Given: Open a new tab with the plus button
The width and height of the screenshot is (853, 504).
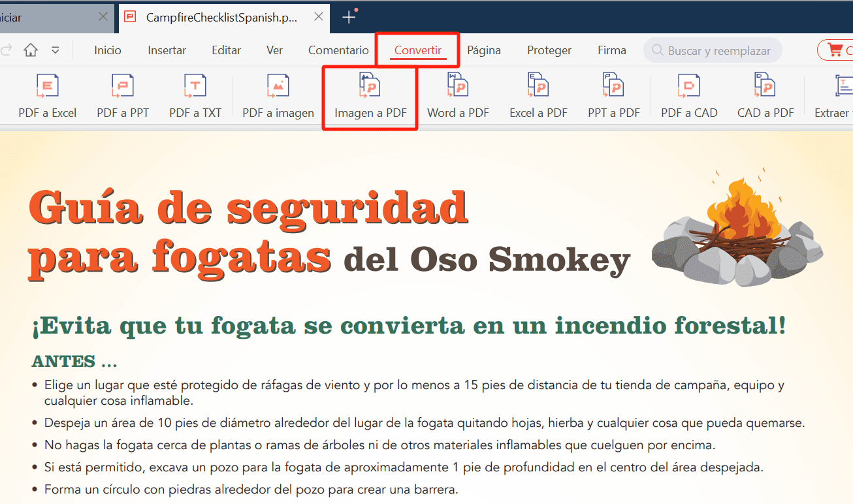Looking at the screenshot, I should pyautogui.click(x=349, y=18).
